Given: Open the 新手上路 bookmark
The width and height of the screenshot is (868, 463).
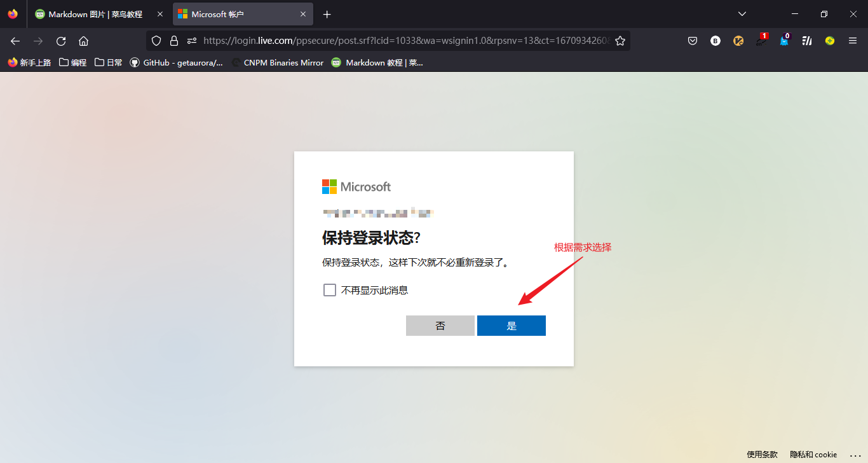Looking at the screenshot, I should [29, 62].
